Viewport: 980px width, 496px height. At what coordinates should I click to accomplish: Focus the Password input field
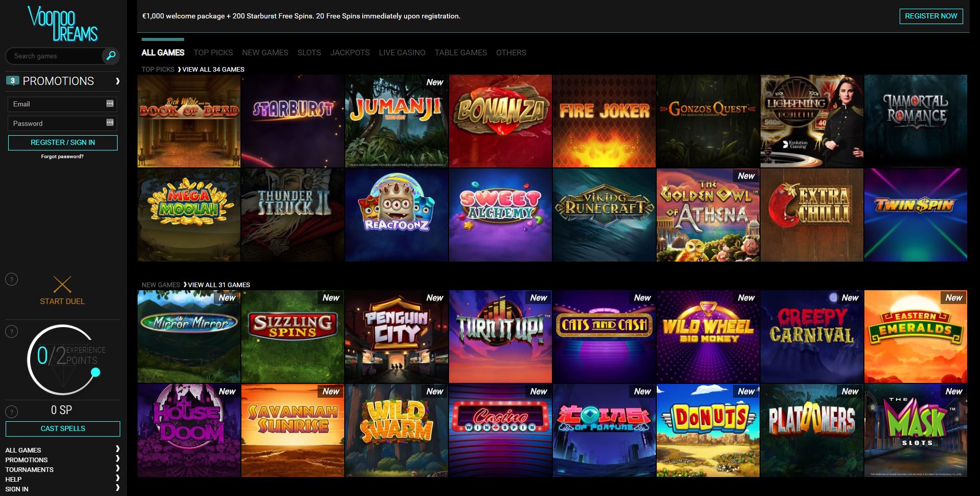click(x=62, y=123)
